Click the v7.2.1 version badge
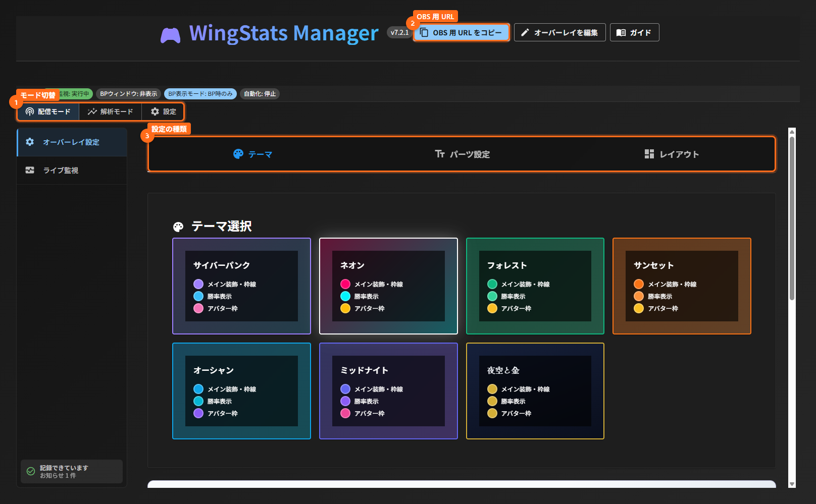816x504 pixels. 399,32
